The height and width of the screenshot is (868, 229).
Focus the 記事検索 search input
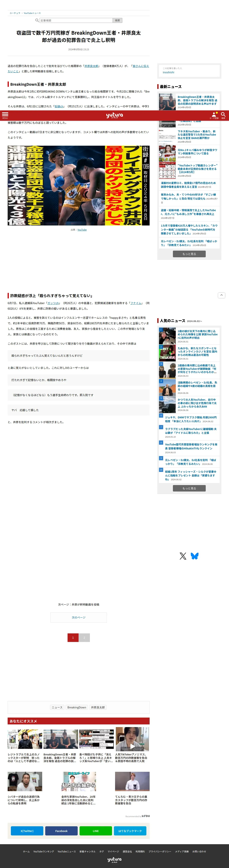[x=76, y=20]
